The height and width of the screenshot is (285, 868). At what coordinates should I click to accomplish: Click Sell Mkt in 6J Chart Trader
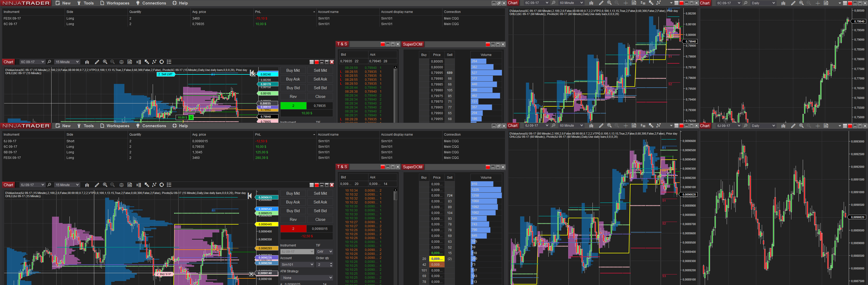click(320, 193)
